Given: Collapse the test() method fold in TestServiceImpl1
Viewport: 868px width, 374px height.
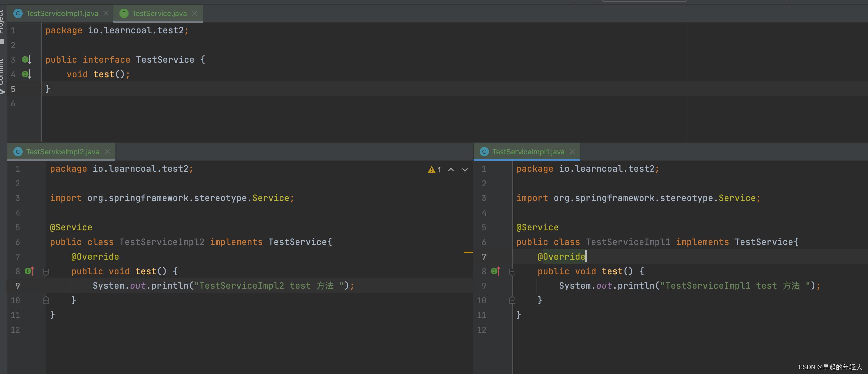Looking at the screenshot, I should coord(512,271).
